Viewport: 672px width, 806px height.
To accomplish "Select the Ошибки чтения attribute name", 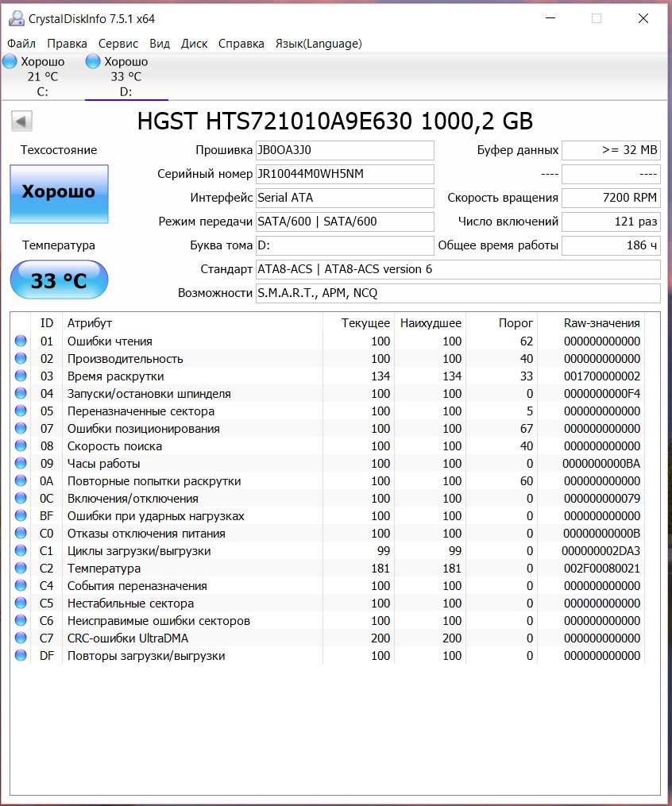I will 110,341.
